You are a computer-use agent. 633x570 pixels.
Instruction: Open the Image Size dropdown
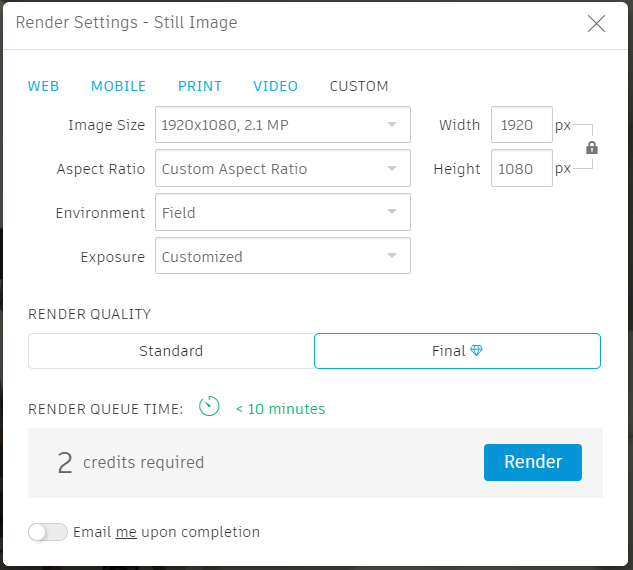tap(282, 125)
